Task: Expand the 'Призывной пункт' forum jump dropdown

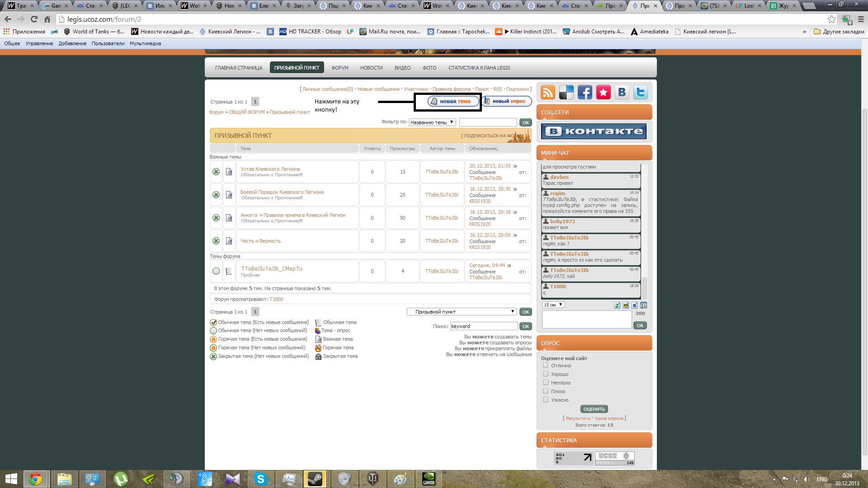Action: coord(462,312)
